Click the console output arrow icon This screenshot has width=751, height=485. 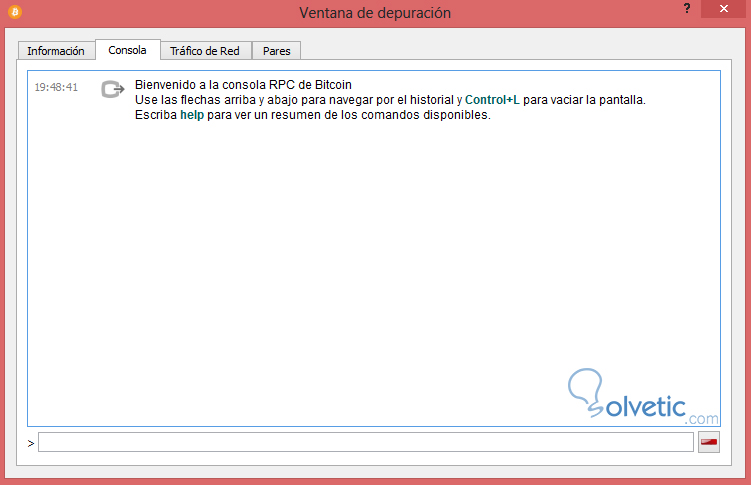click(113, 89)
